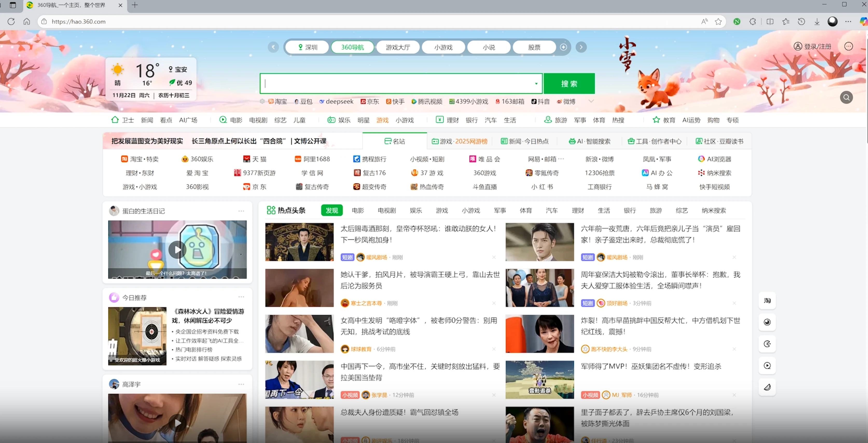Click the video play icon in sidebar

click(x=767, y=365)
